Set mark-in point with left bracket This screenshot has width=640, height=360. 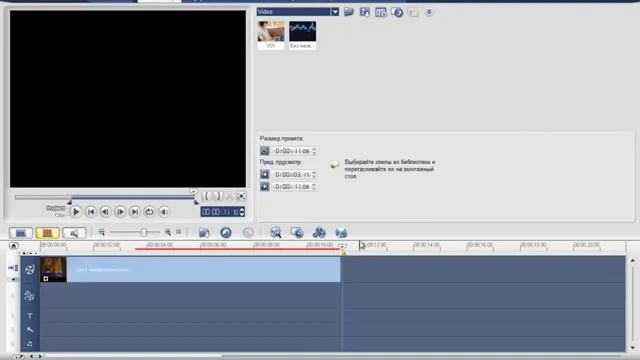click(x=207, y=196)
